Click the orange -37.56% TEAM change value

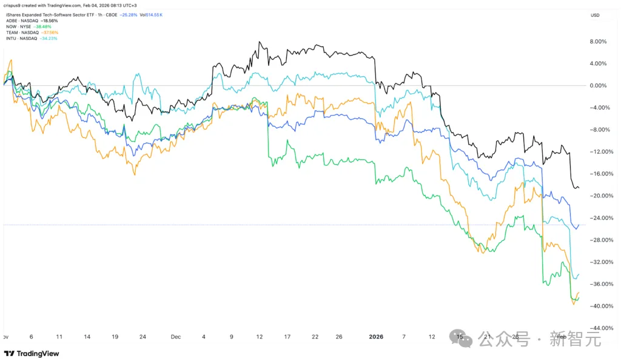50,33
